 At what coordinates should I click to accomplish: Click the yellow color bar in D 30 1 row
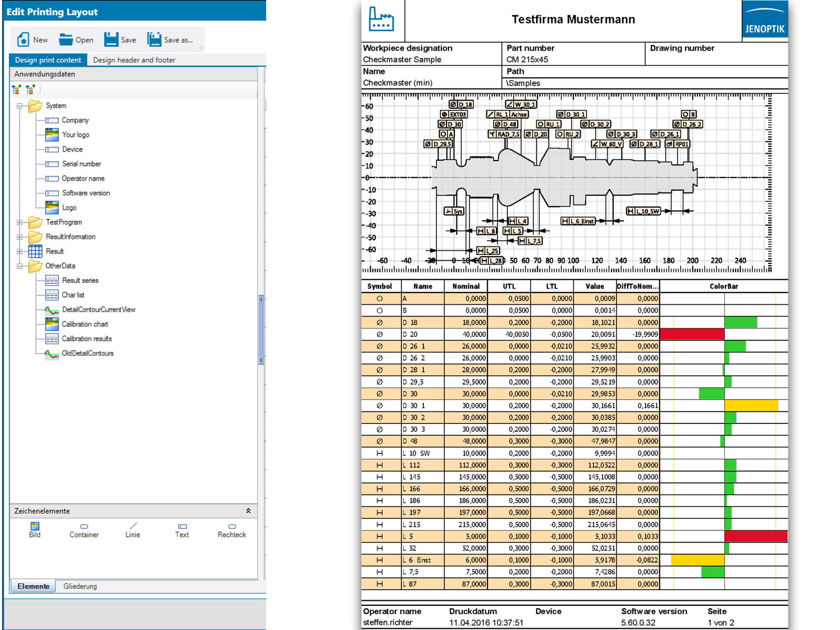tap(751, 405)
